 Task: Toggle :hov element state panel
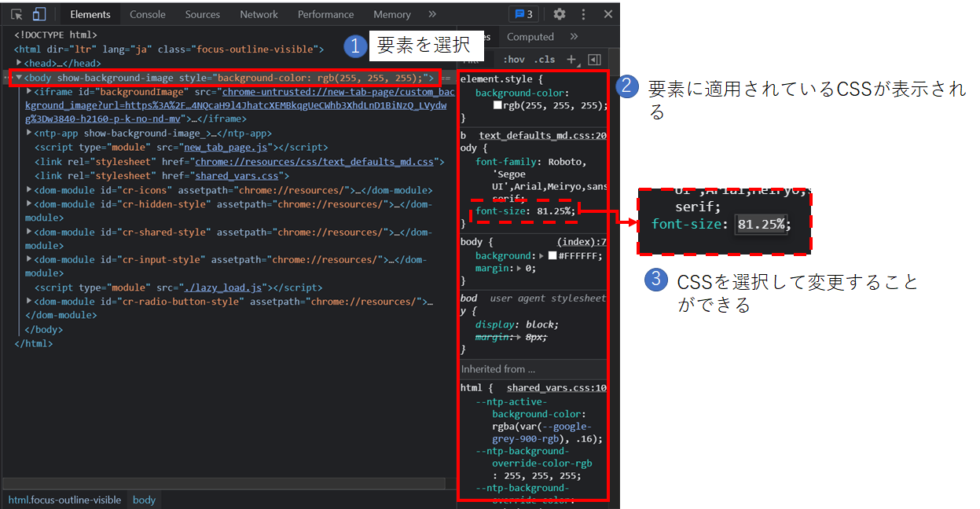pos(514,60)
